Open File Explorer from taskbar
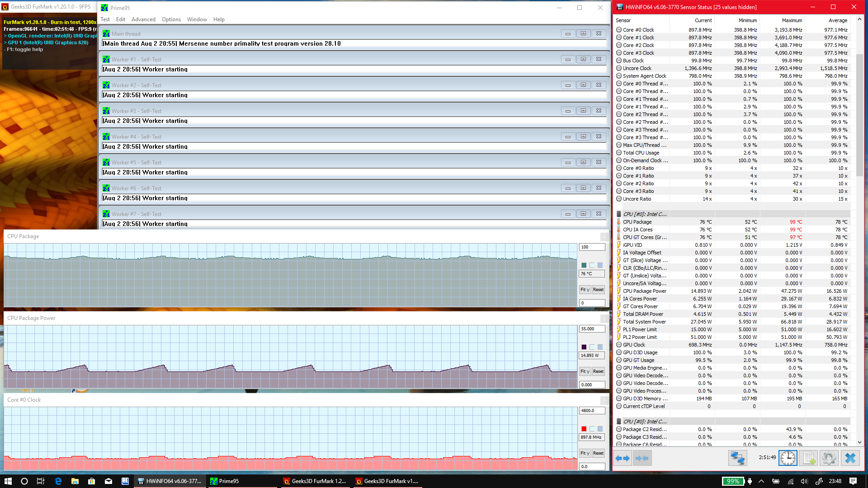 click(75, 481)
